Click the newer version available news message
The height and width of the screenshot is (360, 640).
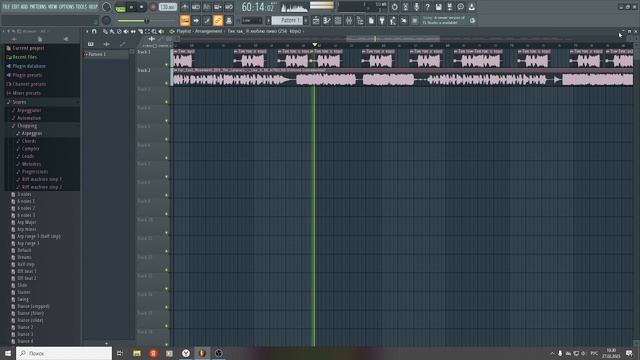[444, 20]
